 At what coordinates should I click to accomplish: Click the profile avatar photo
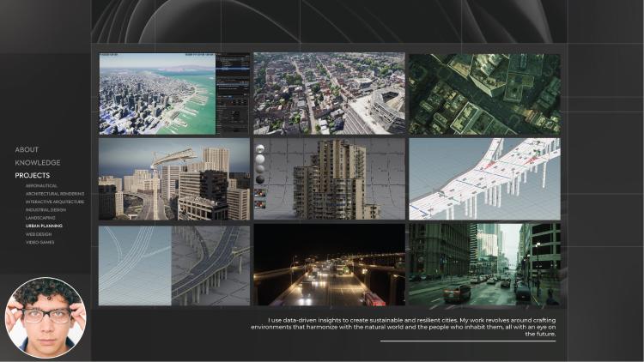point(46,317)
